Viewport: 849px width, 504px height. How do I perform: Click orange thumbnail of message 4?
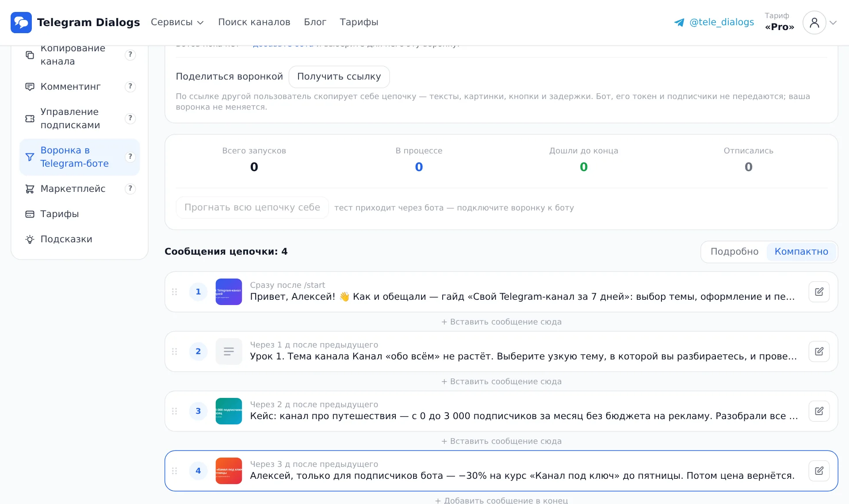229,471
